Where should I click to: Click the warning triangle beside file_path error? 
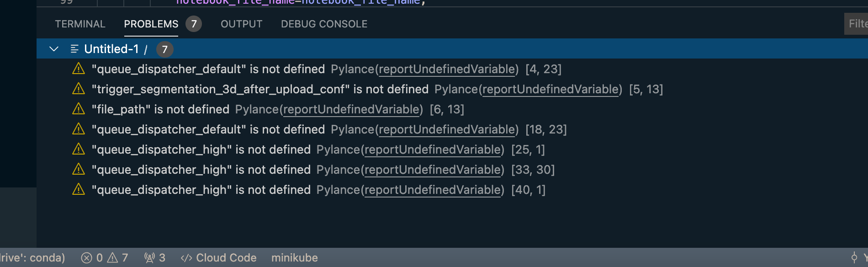79,109
